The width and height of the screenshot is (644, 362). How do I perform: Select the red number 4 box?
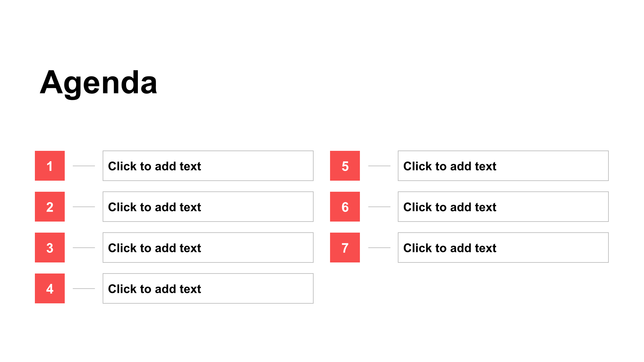coord(50,288)
